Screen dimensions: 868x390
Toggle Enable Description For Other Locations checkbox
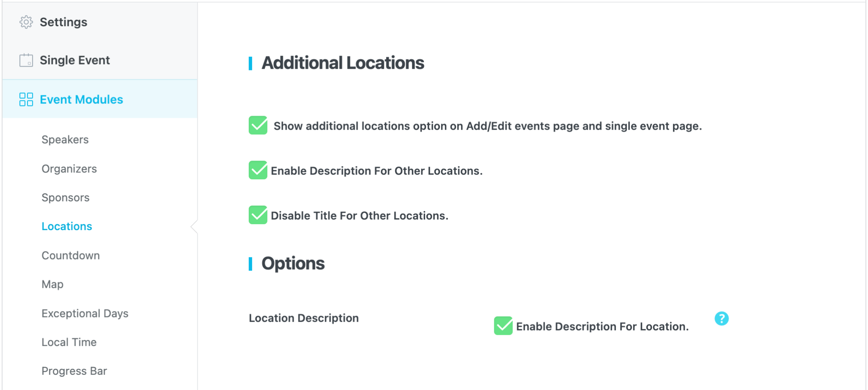[258, 170]
